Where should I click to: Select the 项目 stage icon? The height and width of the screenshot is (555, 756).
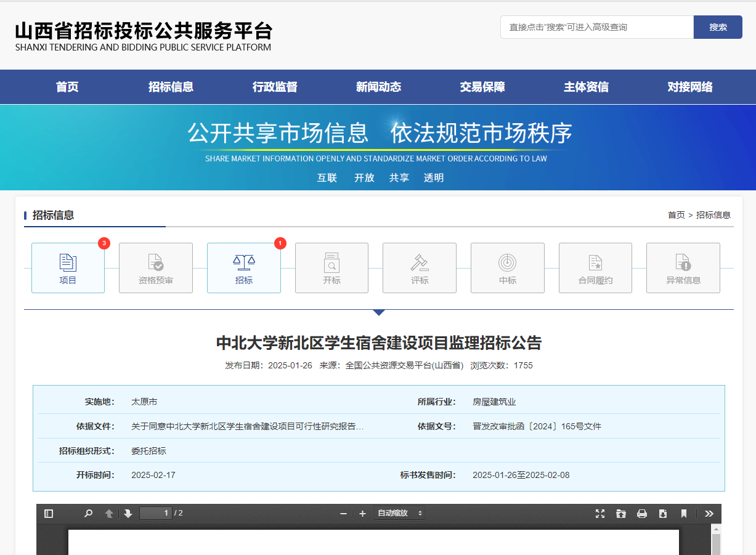68,267
